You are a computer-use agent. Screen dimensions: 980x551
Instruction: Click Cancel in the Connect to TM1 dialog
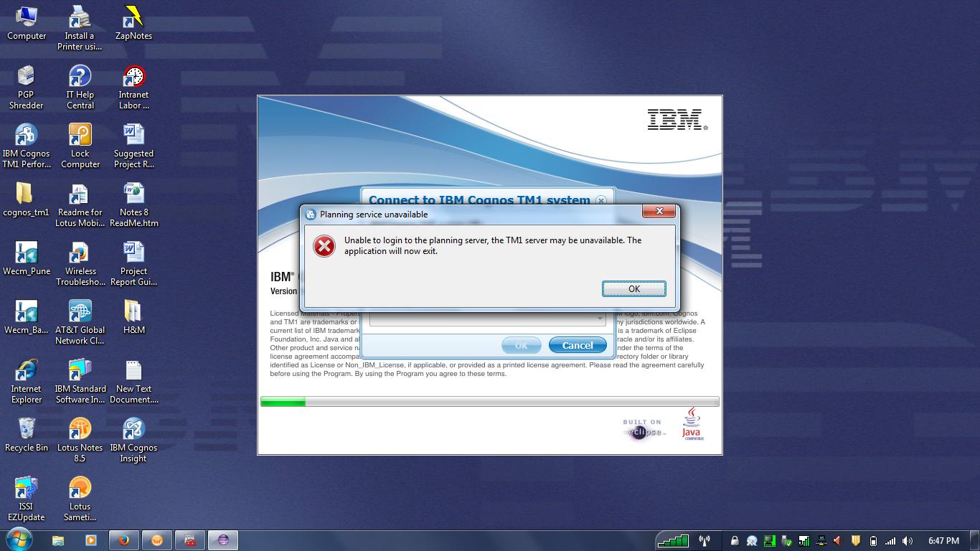click(x=578, y=345)
